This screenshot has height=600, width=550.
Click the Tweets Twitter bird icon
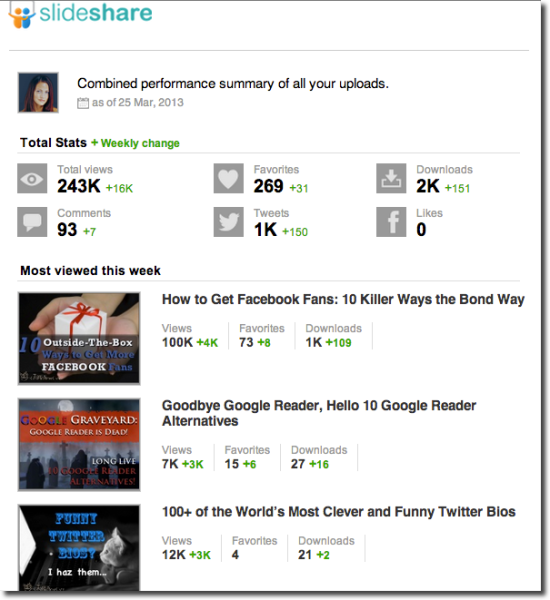[228, 222]
